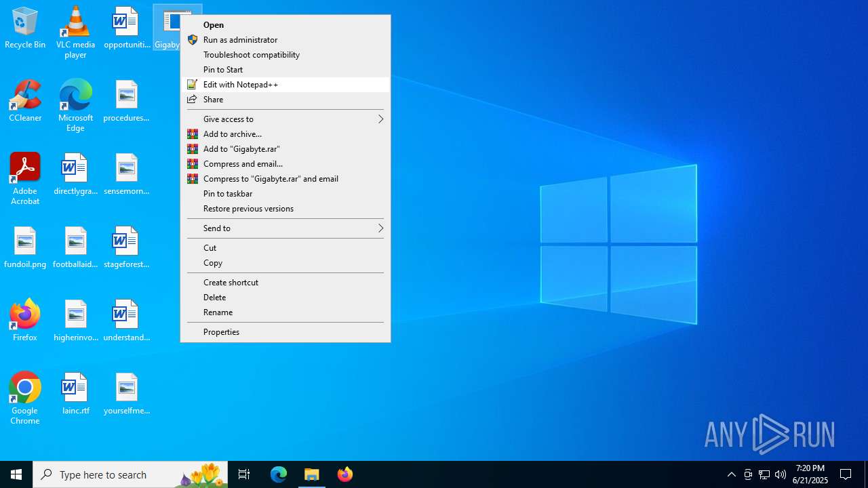Open File Explorer from the taskbar
This screenshot has height=488, width=868.
pyautogui.click(x=312, y=474)
